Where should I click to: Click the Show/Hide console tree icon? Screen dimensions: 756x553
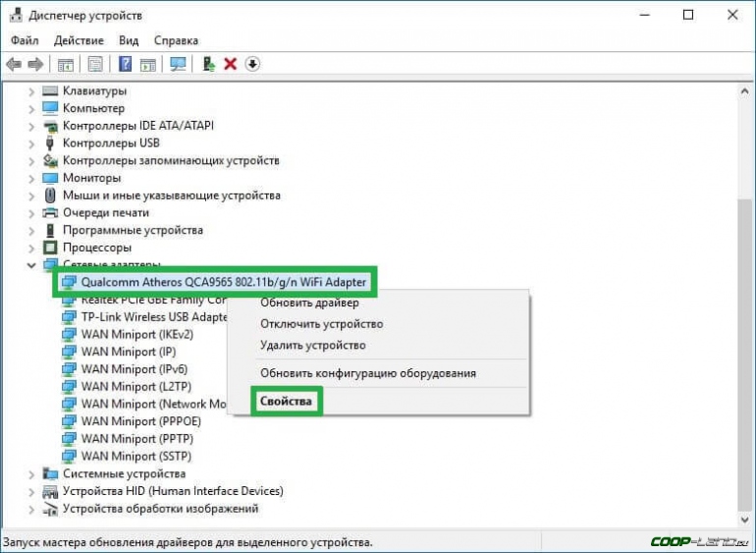click(x=65, y=64)
